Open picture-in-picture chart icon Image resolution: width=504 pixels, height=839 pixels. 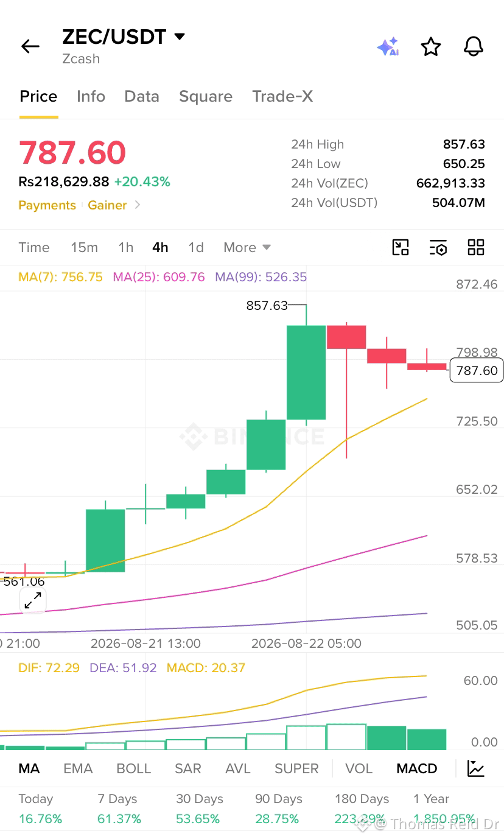(401, 247)
